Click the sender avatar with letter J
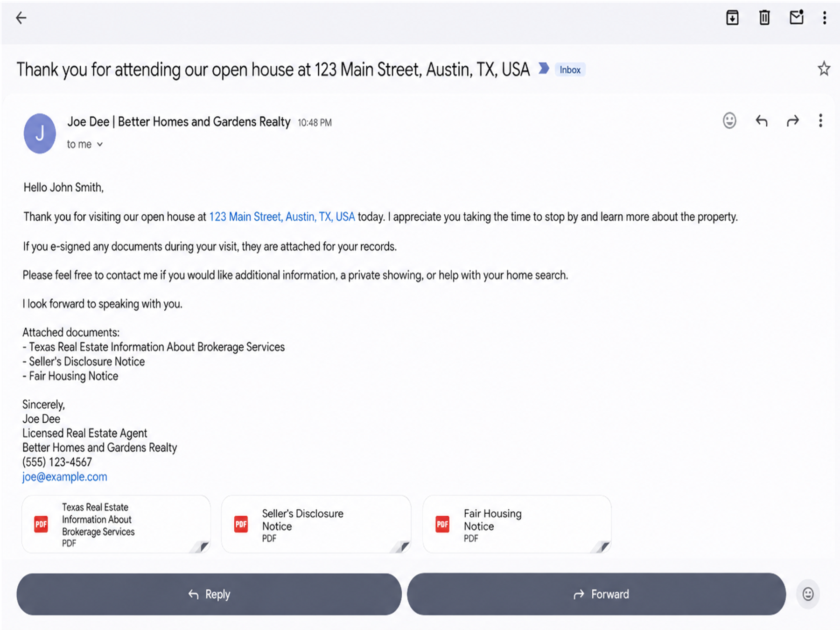Screen dimensions: 840x630 pos(40,133)
